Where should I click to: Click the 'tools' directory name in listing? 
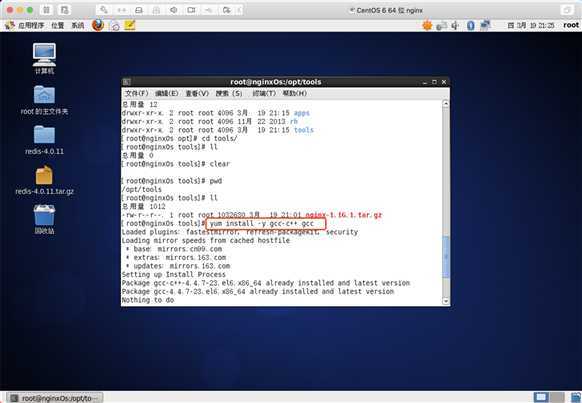pyautogui.click(x=304, y=130)
